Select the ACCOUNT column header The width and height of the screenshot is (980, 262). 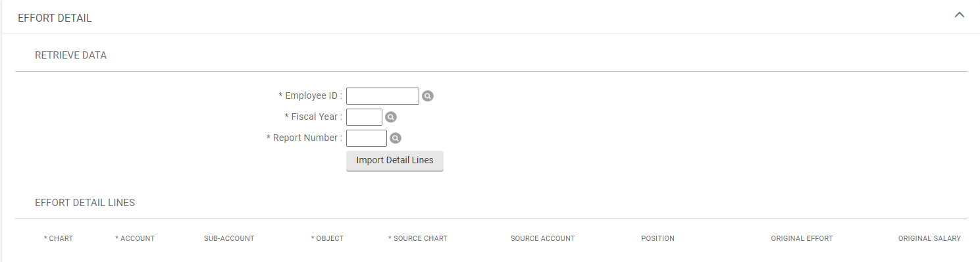click(135, 238)
